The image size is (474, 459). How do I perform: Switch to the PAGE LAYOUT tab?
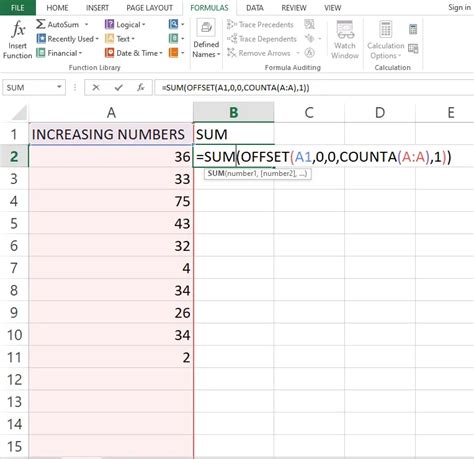(149, 8)
